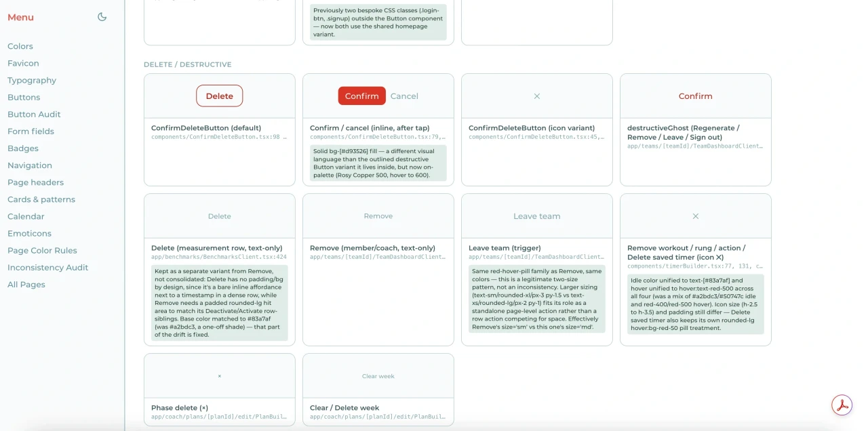Open the Colors section in the menu
Screen dimensions: 868x431
[20, 46]
